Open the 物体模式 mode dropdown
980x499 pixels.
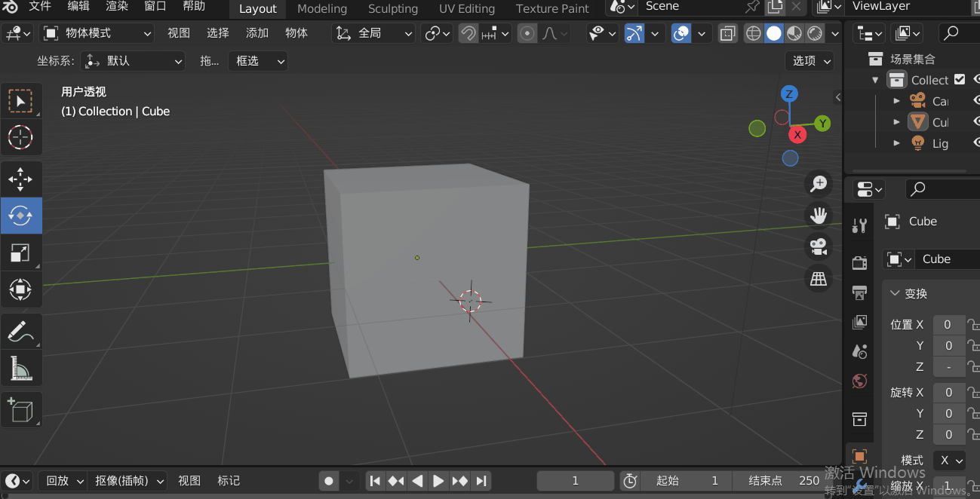tap(97, 33)
